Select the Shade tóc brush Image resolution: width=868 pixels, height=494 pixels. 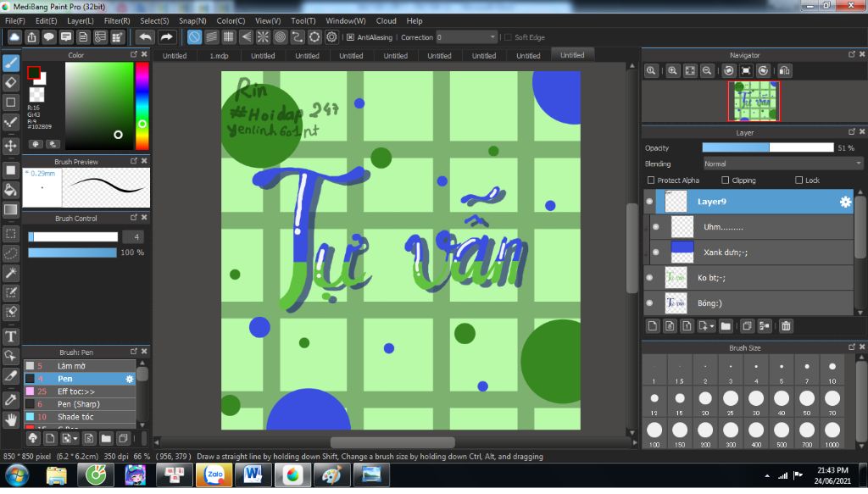(80, 417)
